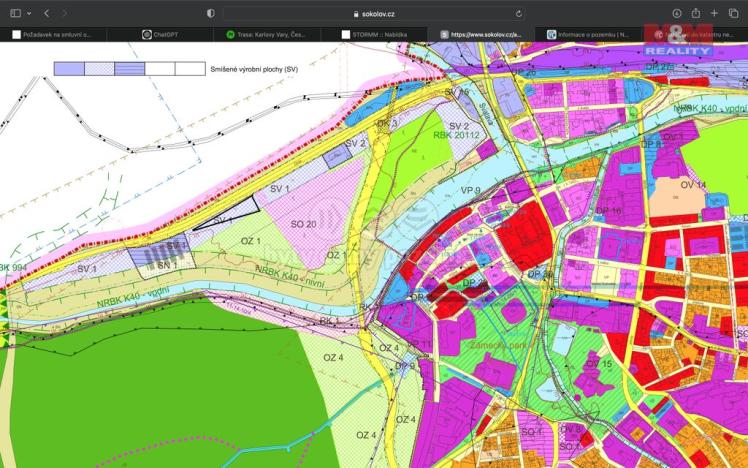
Task: Open a new tab with plus
Action: (714, 13)
